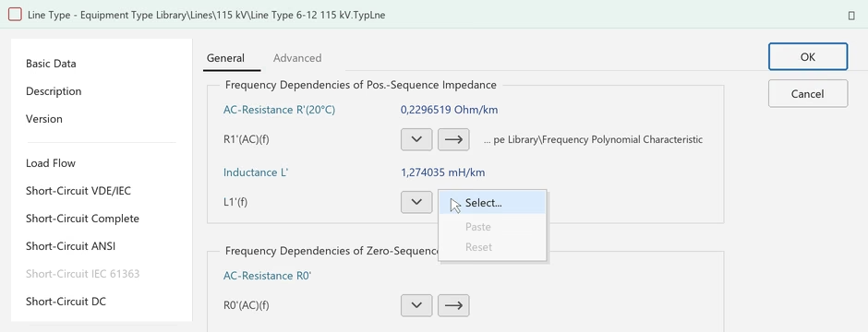Open the R0'(AC)(f) dropdown arrow

tap(416, 305)
